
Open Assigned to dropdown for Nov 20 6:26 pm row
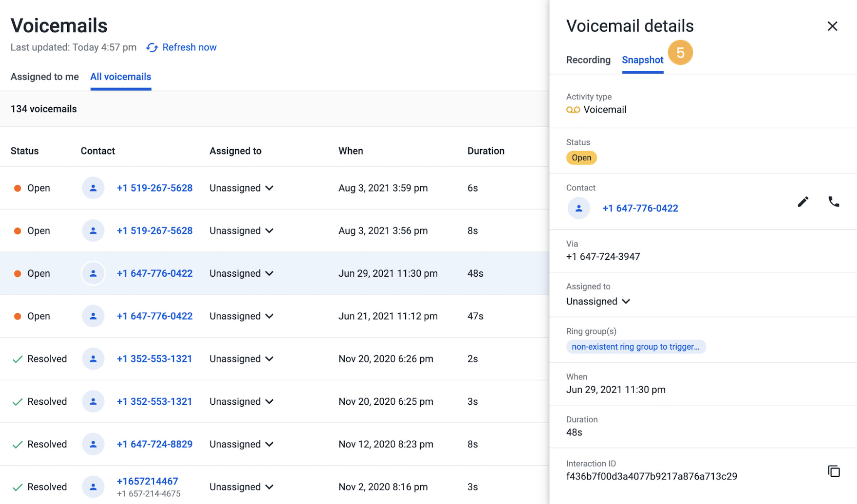click(242, 359)
